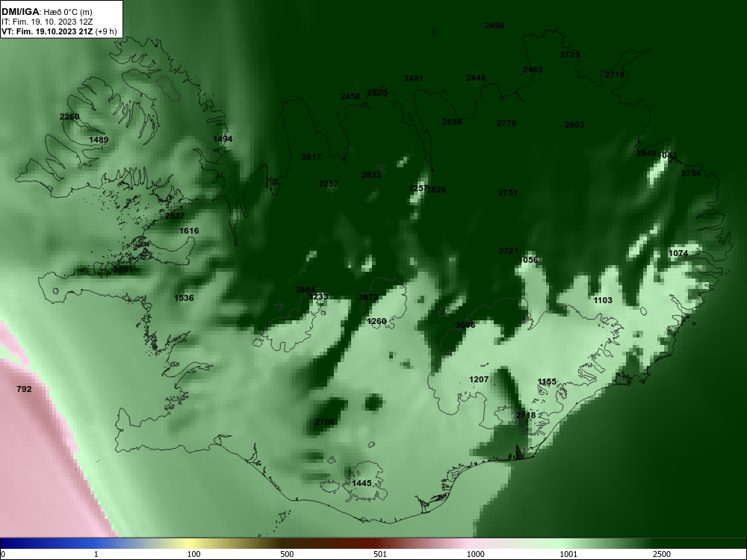Click the 2725 height value
This screenshot has height=560, width=747.
tap(570, 55)
